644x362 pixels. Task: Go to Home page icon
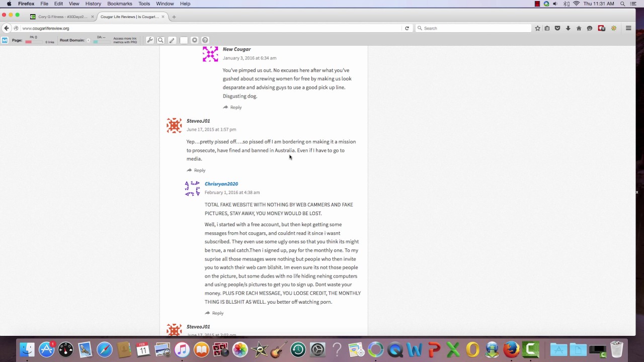(x=579, y=28)
